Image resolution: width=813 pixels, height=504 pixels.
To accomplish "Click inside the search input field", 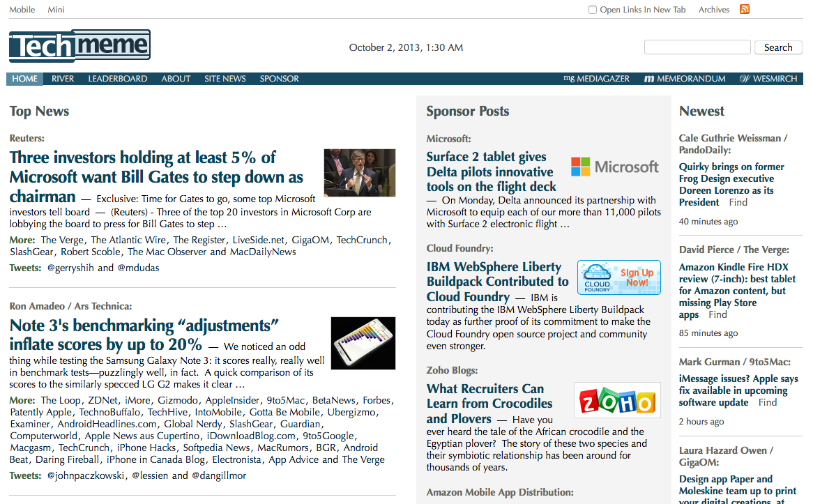I will pyautogui.click(x=697, y=47).
